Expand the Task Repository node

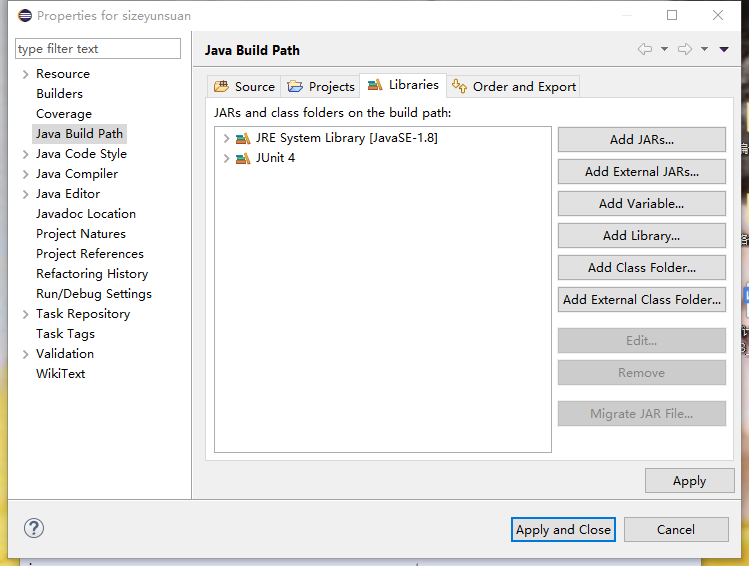(26, 314)
